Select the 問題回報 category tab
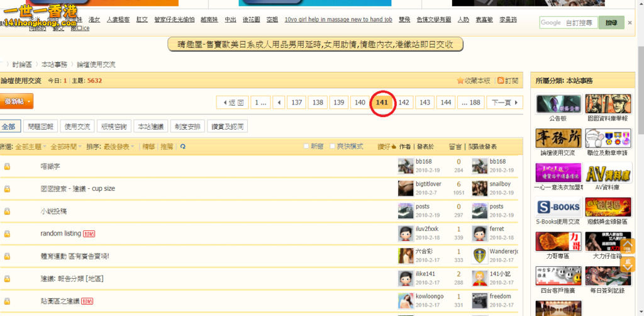 pyautogui.click(x=41, y=126)
